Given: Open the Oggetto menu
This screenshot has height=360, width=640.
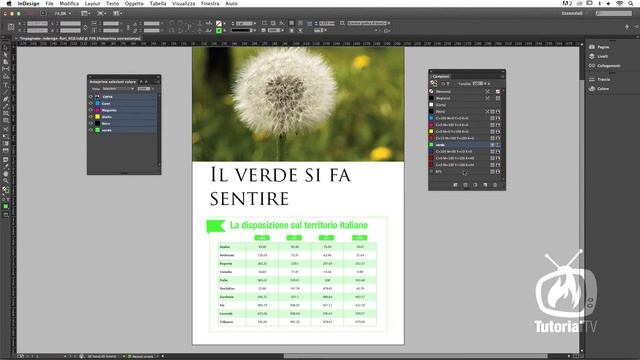Looking at the screenshot, I should point(134,3).
